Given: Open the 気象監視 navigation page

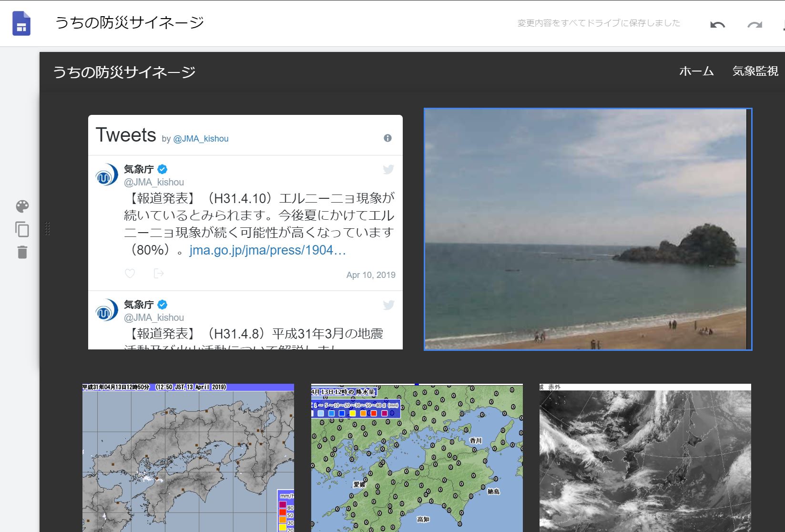Looking at the screenshot, I should click(x=755, y=72).
